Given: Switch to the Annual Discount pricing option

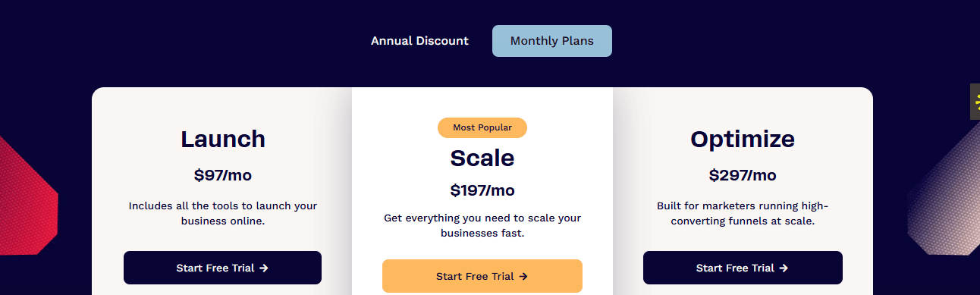Looking at the screenshot, I should [x=419, y=41].
